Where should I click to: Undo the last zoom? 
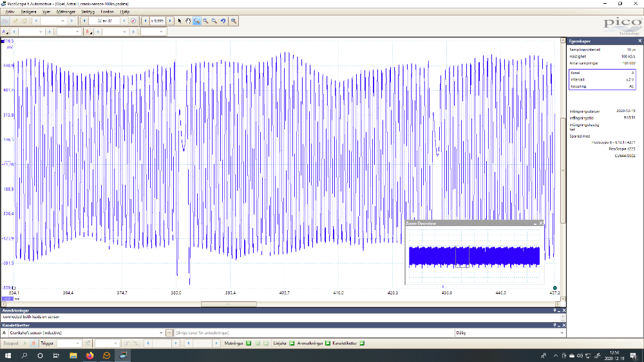click(x=223, y=21)
